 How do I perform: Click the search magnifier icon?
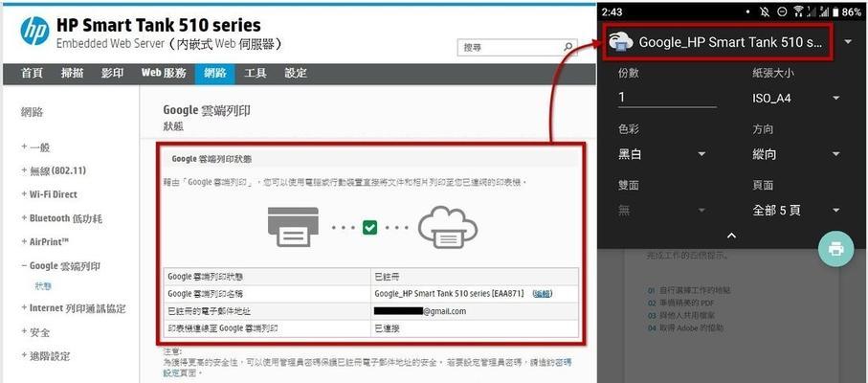(568, 47)
